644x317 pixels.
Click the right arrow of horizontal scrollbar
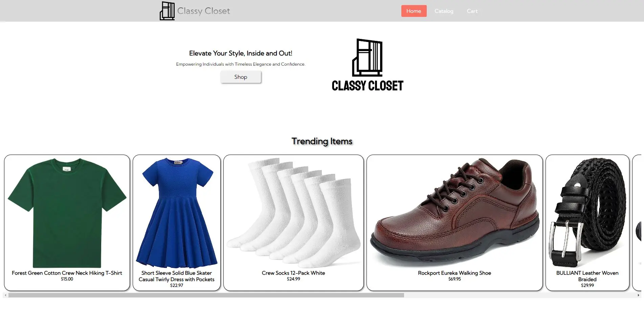click(638, 295)
